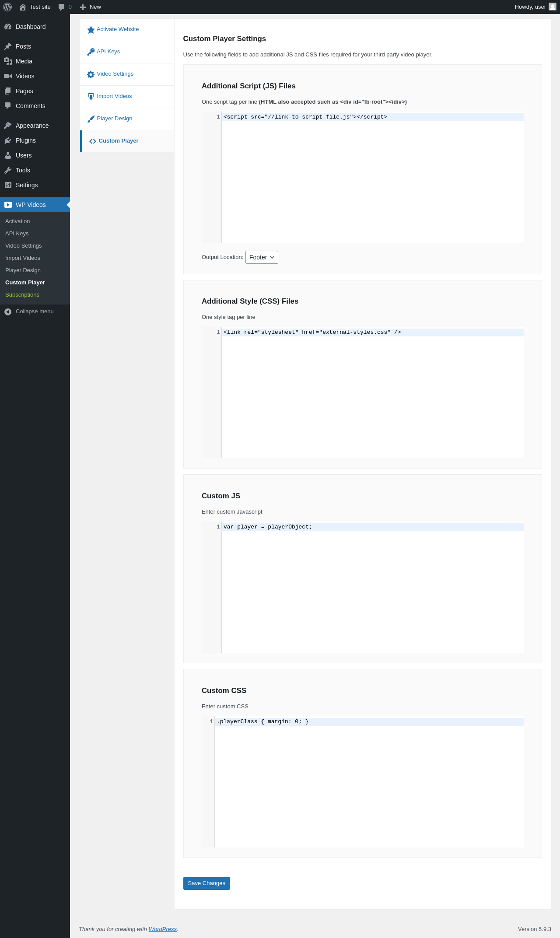This screenshot has height=938, width=560.
Task: Click the WordPress logo icon
Action: click(7, 7)
